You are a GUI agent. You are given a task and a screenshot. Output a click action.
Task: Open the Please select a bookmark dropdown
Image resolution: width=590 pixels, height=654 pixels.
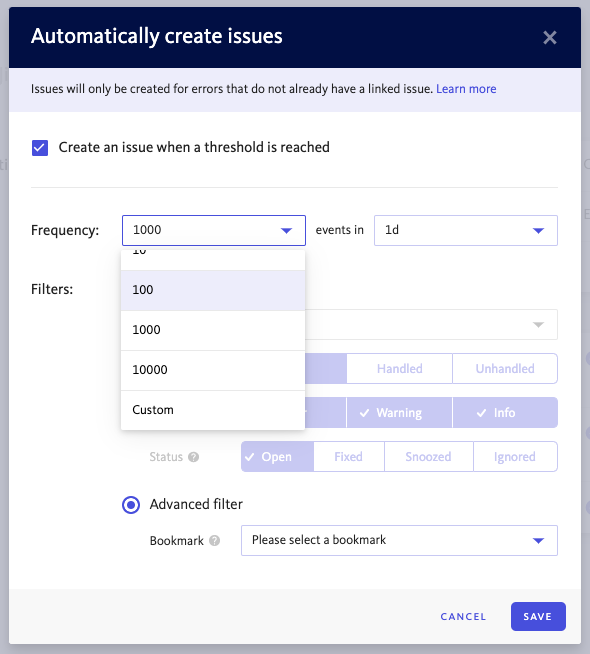coord(399,541)
